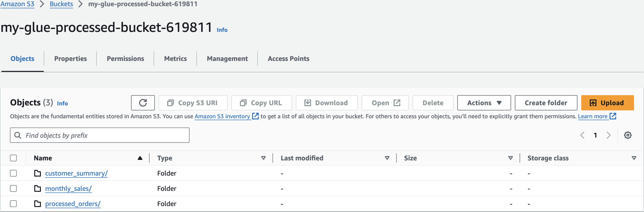This screenshot has width=644, height=212.
Task: Go to the next objects page
Action: coord(608,135)
